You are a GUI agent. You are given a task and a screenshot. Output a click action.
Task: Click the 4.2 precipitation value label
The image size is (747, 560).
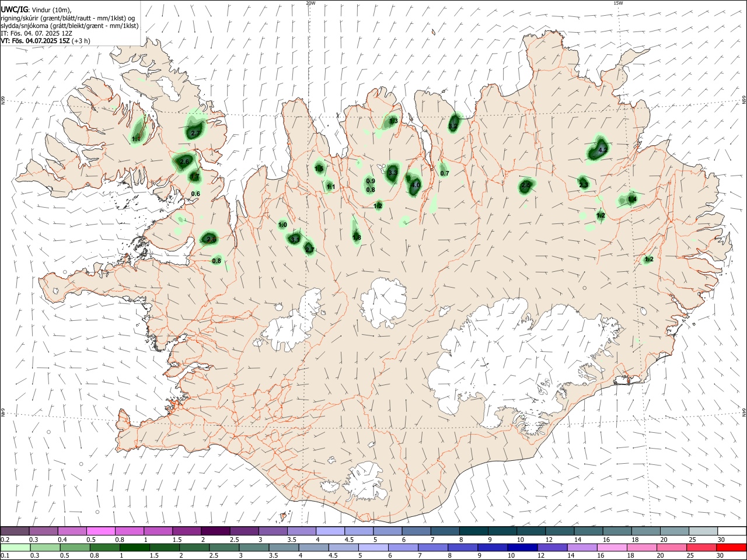pyautogui.click(x=603, y=150)
